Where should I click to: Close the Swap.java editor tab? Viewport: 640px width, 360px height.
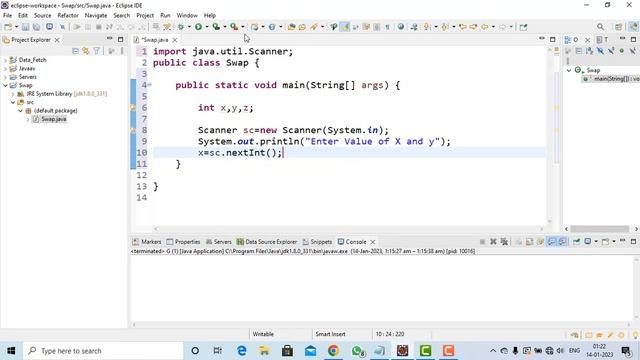click(x=175, y=40)
